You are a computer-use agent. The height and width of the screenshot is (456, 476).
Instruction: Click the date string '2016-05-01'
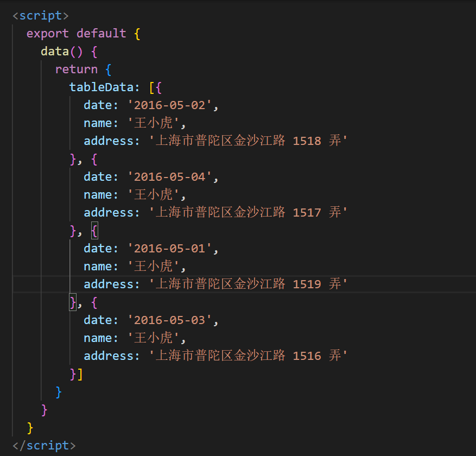pyautogui.click(x=170, y=249)
